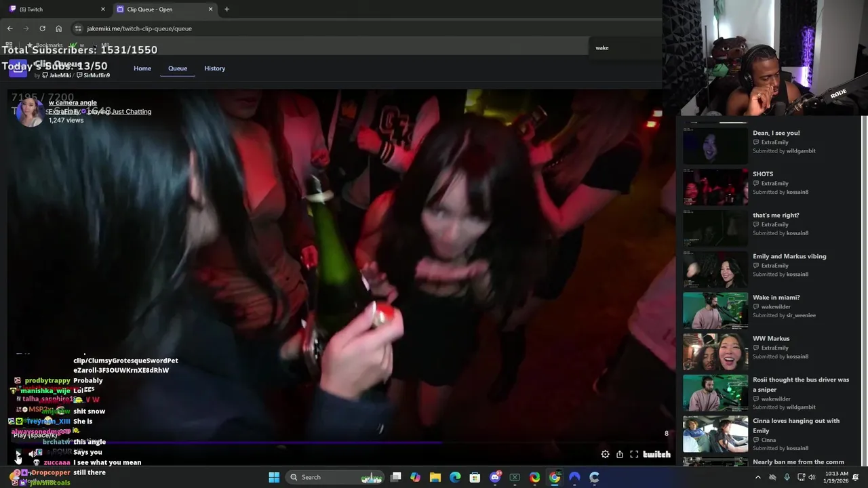Switch to Google Chrome on the taskbar

pos(555,477)
